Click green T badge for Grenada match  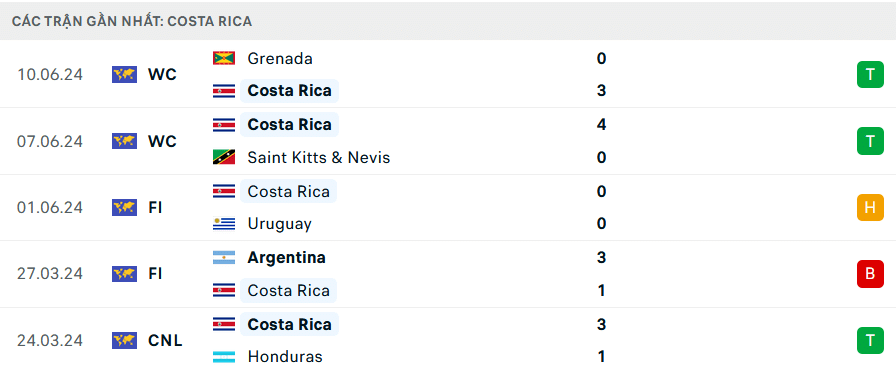tap(870, 74)
